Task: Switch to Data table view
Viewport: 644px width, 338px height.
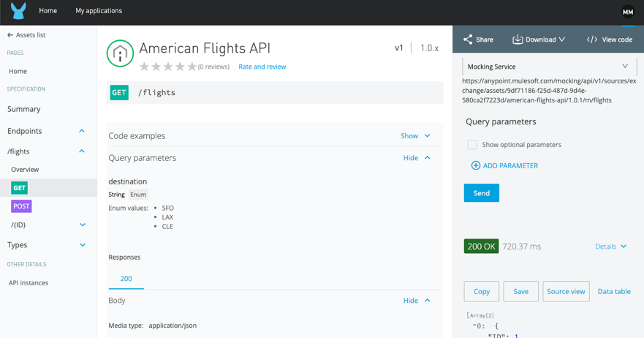Action: (x=614, y=291)
